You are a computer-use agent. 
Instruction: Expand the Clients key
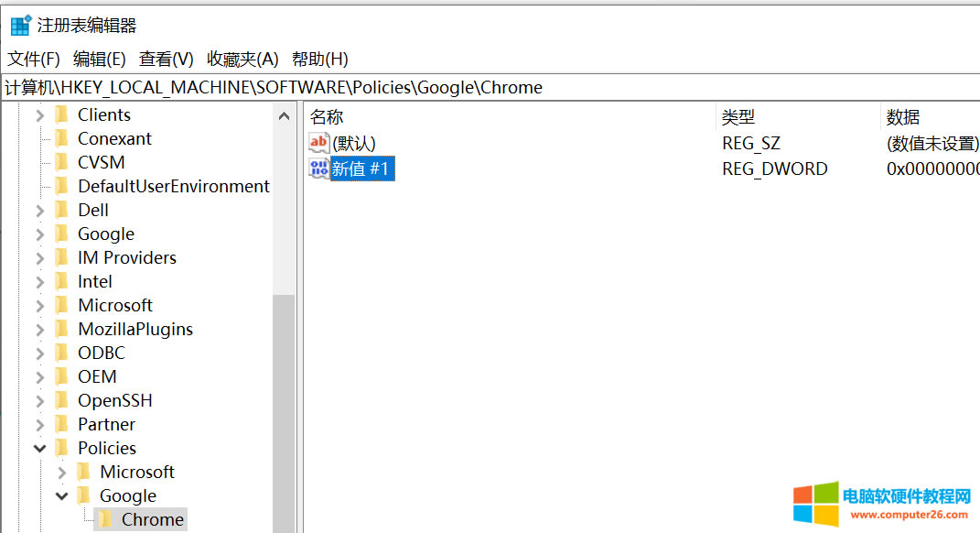(40, 115)
